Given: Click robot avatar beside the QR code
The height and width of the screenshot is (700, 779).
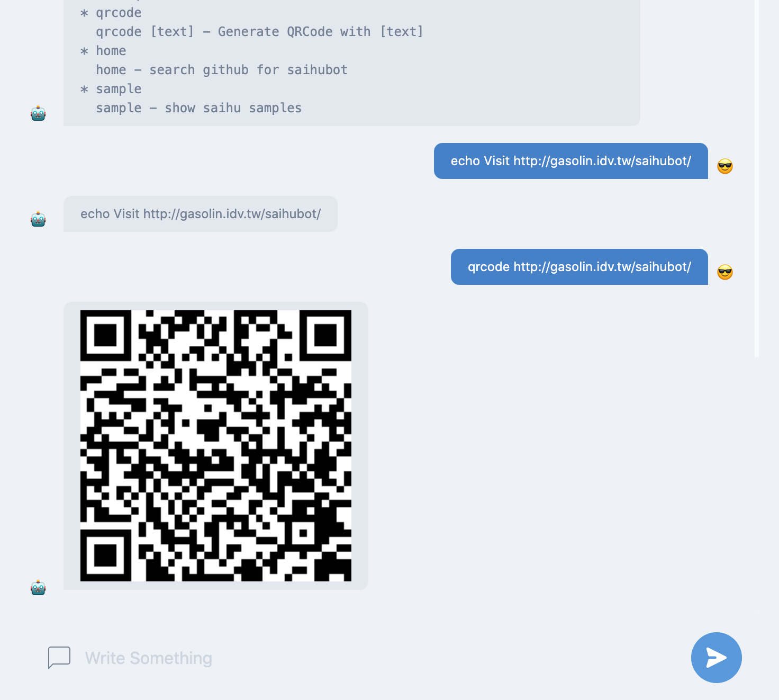Looking at the screenshot, I should point(38,588).
